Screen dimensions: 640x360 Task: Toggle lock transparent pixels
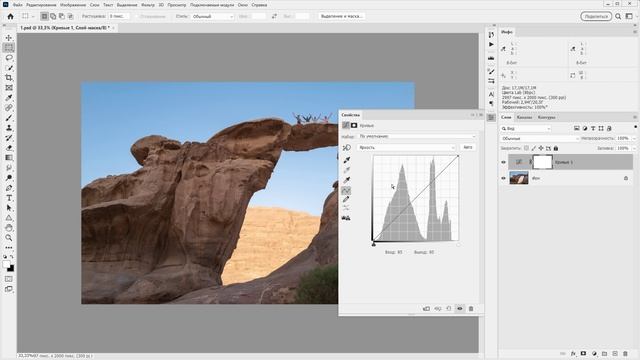[527, 148]
